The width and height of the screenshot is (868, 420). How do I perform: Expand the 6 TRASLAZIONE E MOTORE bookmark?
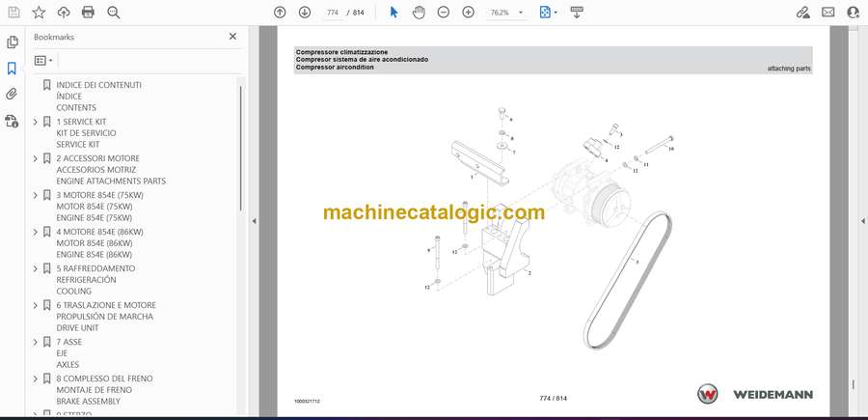(36, 305)
